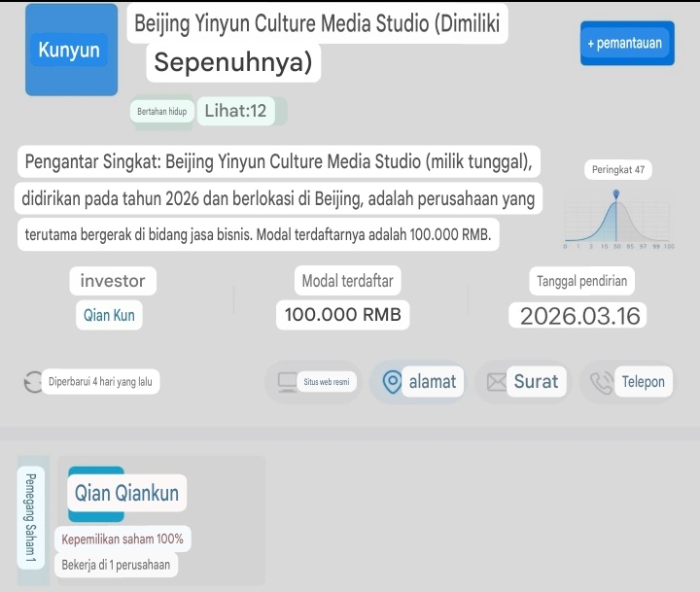
Task: Select the Pemegang Saham 1 vertical tab
Action: click(31, 518)
